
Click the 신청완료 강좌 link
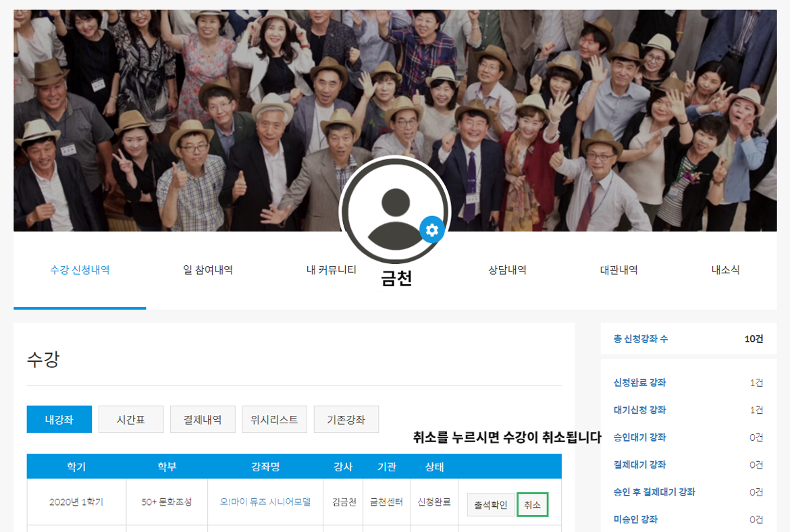(x=639, y=383)
